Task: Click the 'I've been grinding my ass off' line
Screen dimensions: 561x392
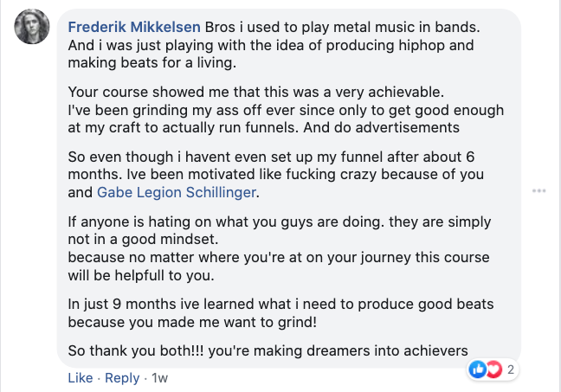Action: 286,110
